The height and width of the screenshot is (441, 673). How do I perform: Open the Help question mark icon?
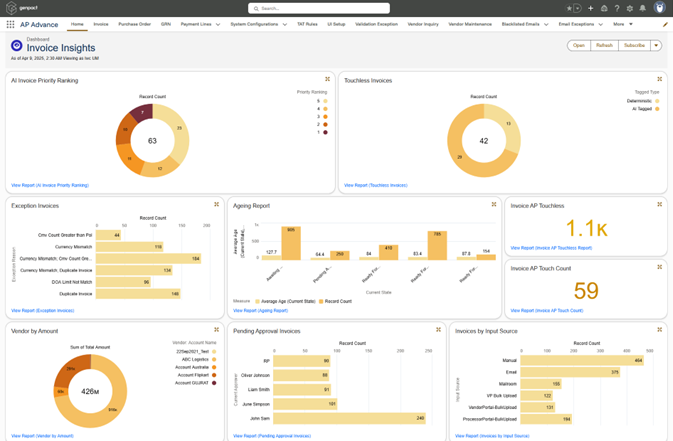pyautogui.click(x=617, y=8)
